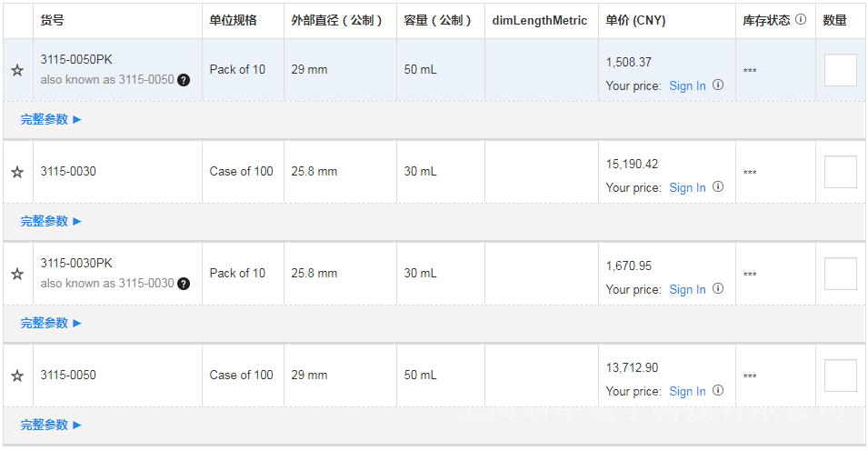The width and height of the screenshot is (868, 451).
Task: Click price info icon for 1,508.37 row
Action: point(718,85)
